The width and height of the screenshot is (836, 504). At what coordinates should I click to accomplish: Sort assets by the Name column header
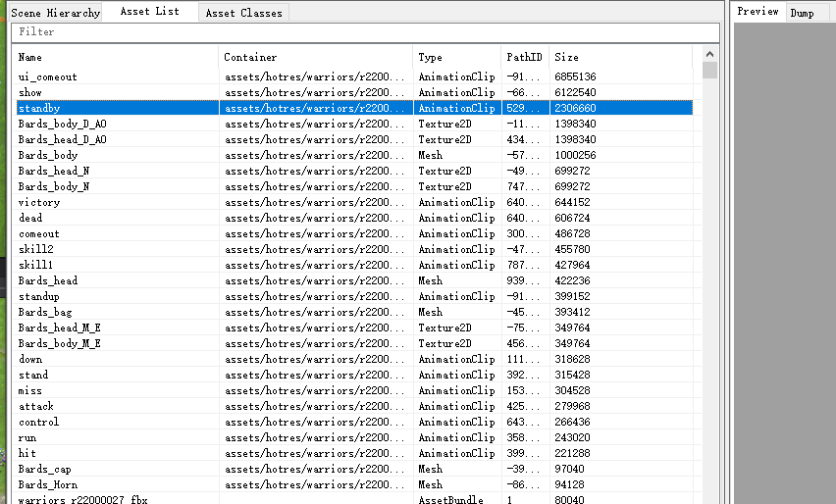(116, 57)
